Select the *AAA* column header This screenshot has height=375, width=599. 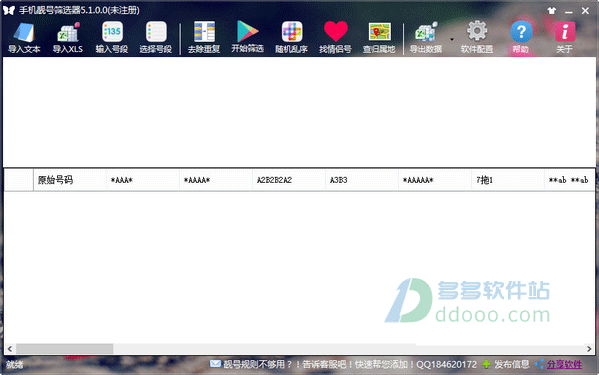tap(143, 180)
